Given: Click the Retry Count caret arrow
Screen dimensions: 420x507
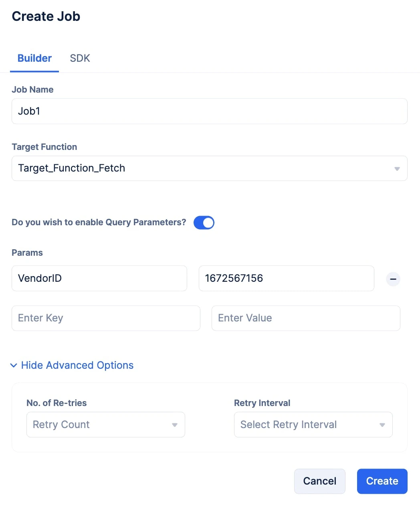Looking at the screenshot, I should 175,425.
